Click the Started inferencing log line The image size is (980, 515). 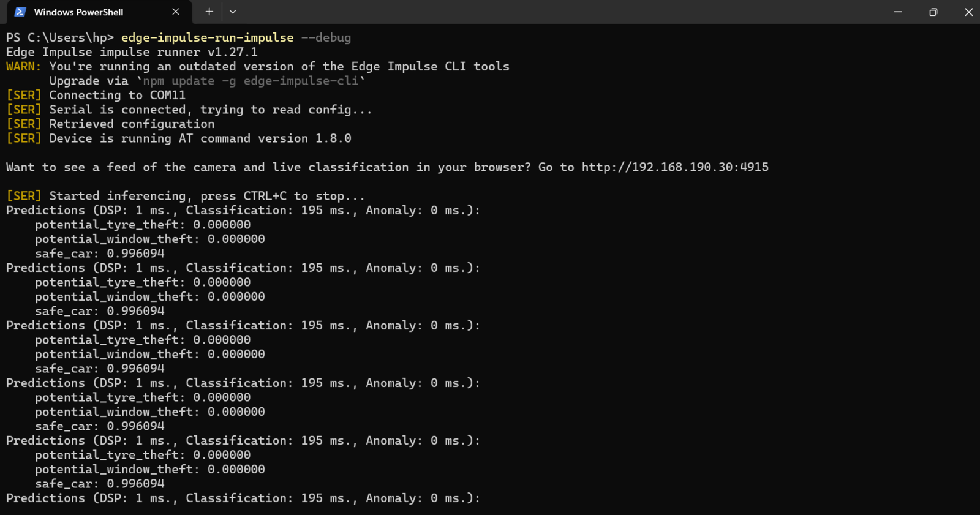point(185,196)
